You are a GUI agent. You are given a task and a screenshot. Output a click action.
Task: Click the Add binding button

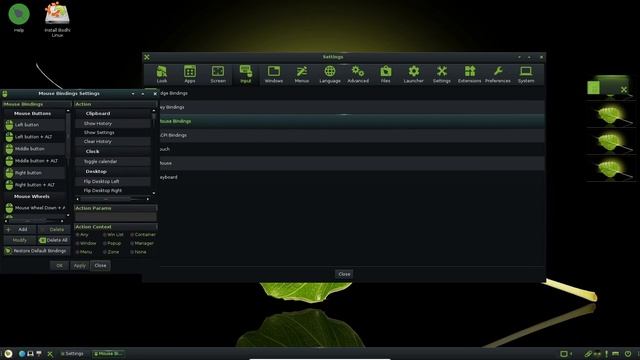point(20,229)
